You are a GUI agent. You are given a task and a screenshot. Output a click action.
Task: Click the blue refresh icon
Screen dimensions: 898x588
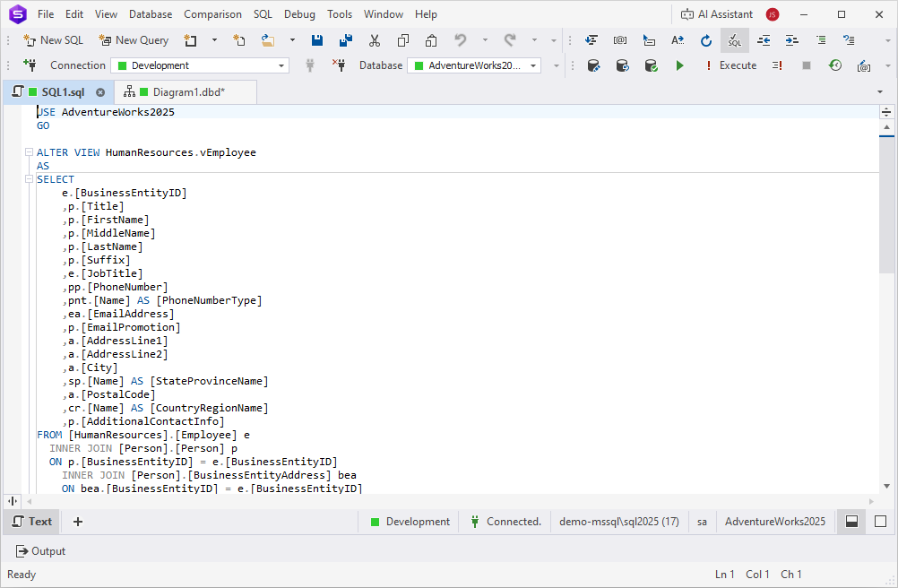(x=706, y=40)
